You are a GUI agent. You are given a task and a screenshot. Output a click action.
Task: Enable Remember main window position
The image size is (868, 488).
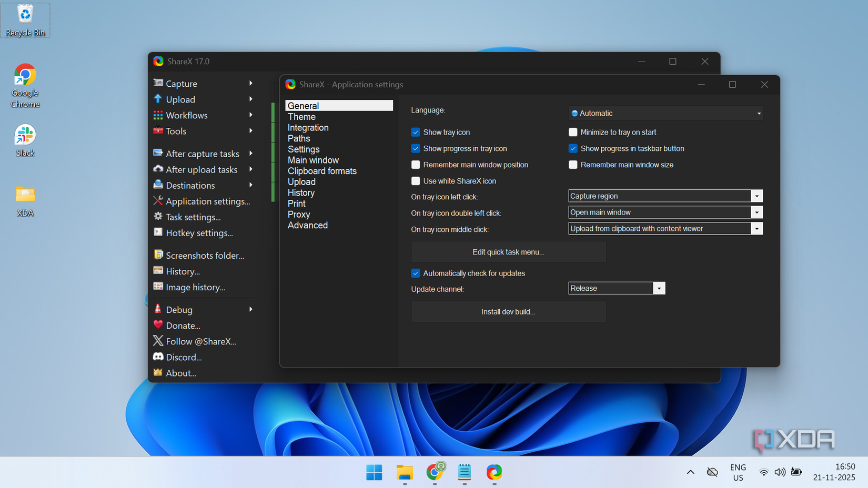tap(416, 165)
